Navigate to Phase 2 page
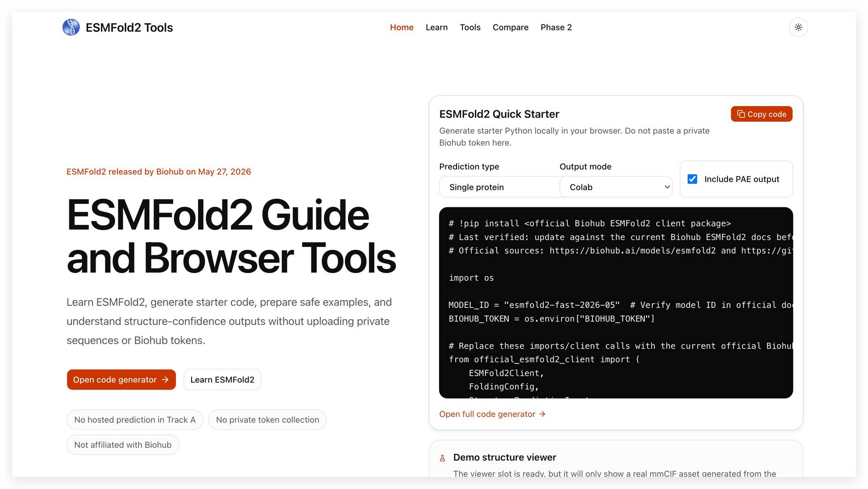The height and width of the screenshot is (489, 868). [x=556, y=27]
